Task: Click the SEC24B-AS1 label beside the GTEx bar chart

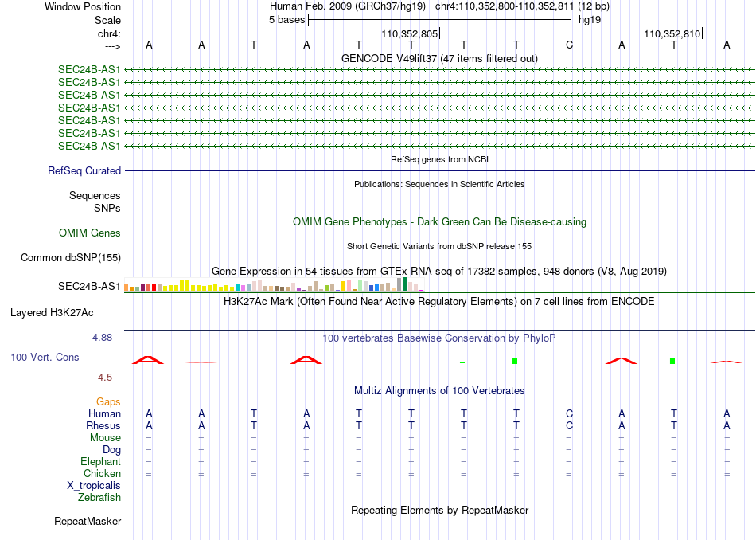Action: pos(89,286)
